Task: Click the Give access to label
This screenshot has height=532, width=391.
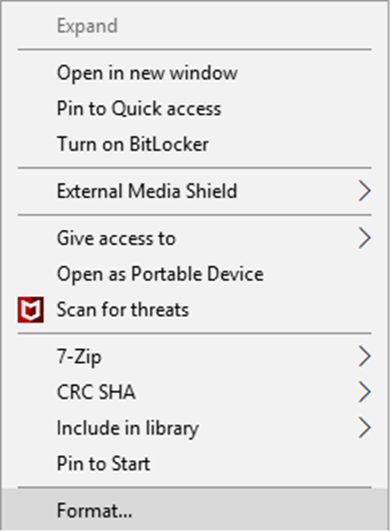Action: (116, 238)
